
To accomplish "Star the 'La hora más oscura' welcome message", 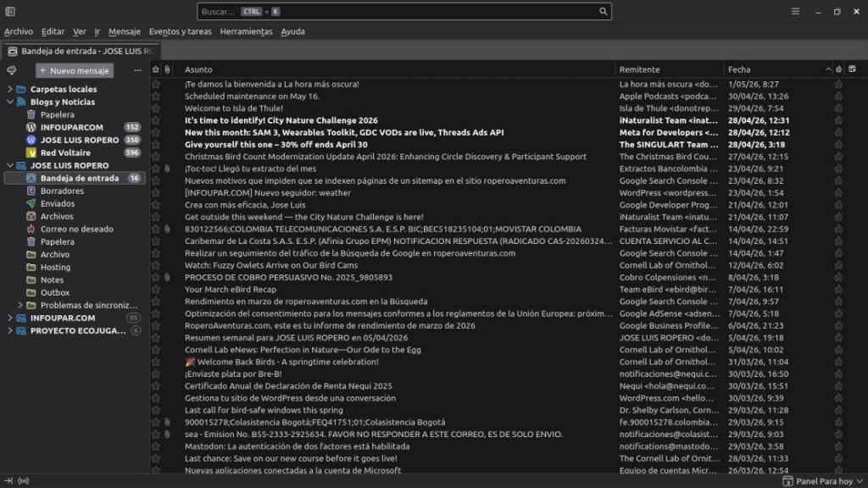I will click(x=156, y=84).
